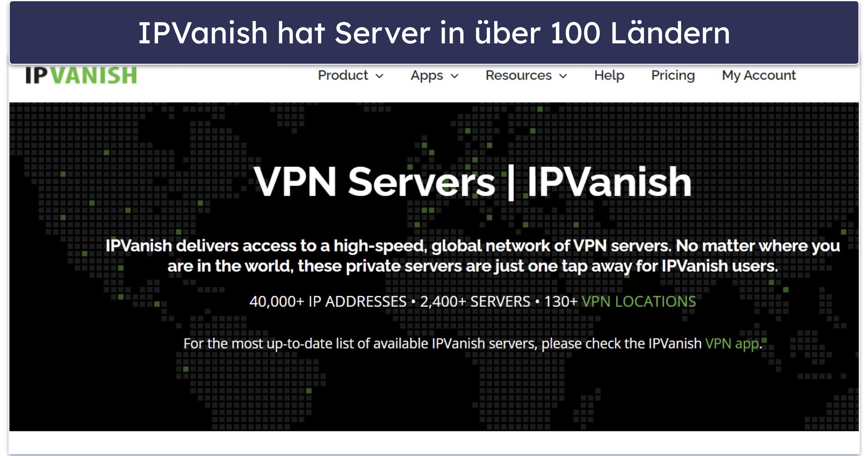Expand the Apps dropdown chevron

pos(454,76)
